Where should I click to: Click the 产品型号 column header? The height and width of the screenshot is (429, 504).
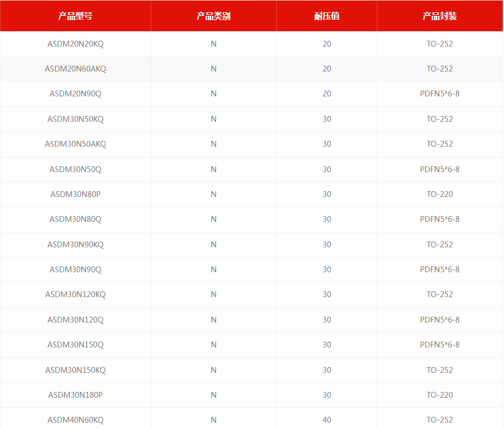click(x=75, y=16)
